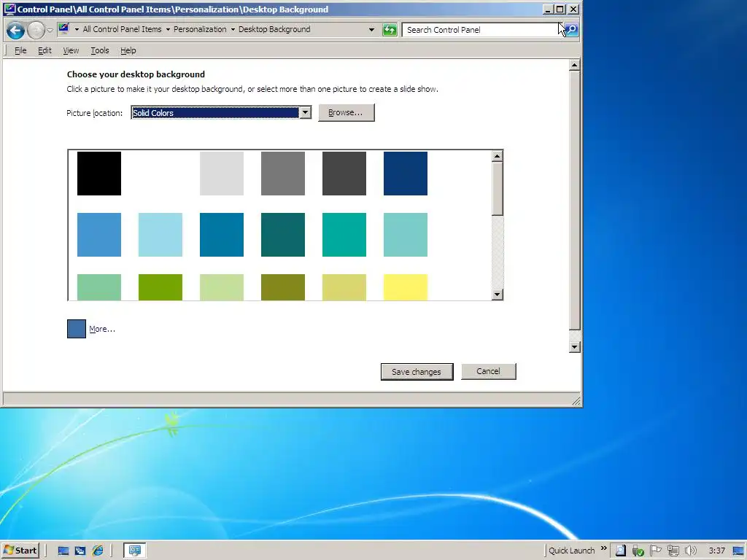Screen dimensions: 747x560
Task: Choose the bright yellow swatch
Action: (x=406, y=287)
